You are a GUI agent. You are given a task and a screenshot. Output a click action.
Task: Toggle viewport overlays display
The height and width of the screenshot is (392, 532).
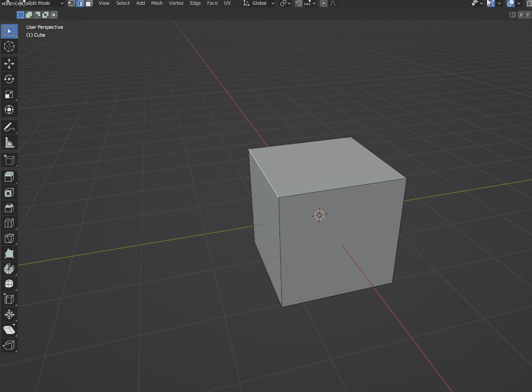pyautogui.click(x=511, y=3)
